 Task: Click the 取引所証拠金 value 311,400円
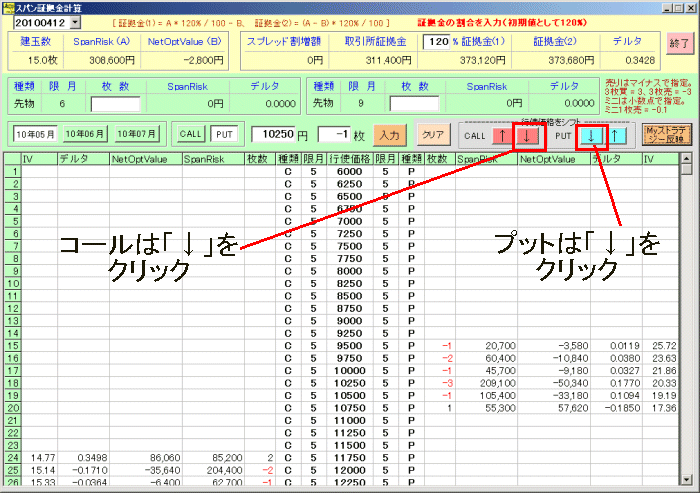click(x=388, y=60)
